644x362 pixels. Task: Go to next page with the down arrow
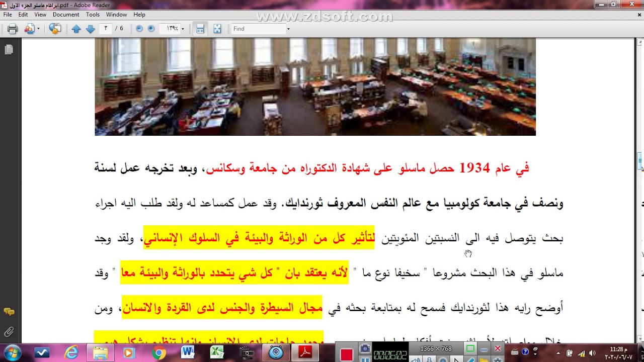[91, 29]
